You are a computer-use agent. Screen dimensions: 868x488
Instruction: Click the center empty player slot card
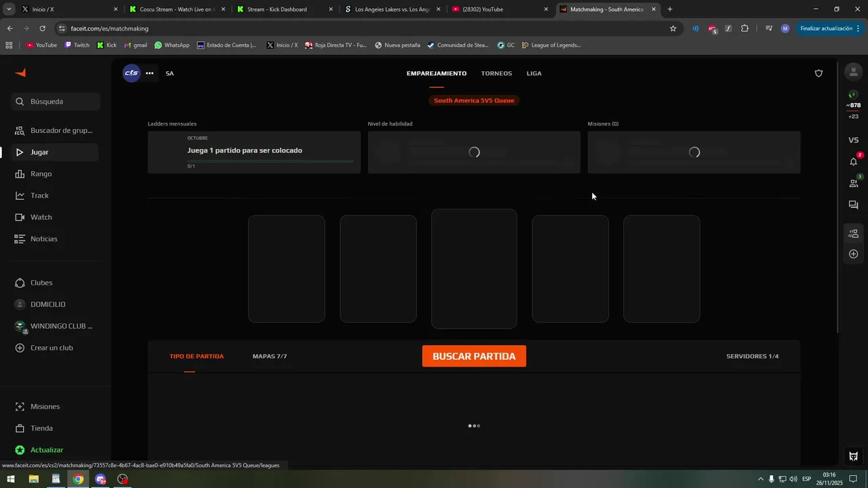pos(474,268)
